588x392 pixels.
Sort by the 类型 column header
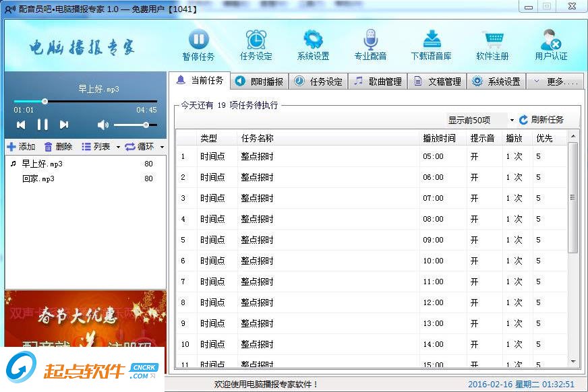pos(217,138)
